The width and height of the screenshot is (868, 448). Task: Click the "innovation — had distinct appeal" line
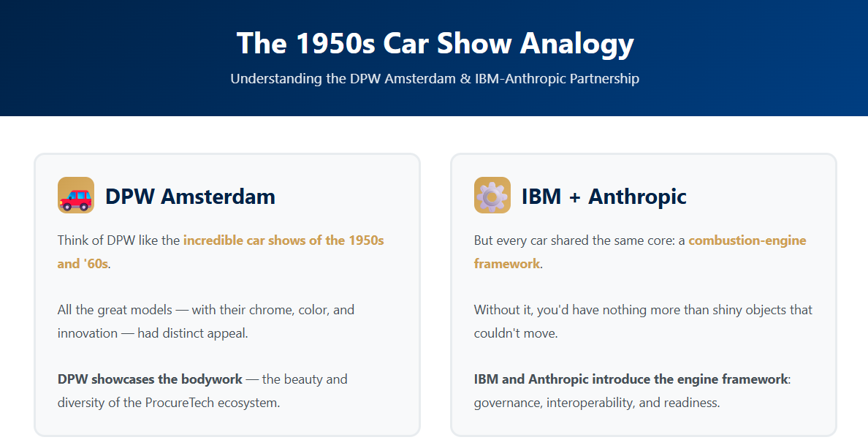[153, 333]
